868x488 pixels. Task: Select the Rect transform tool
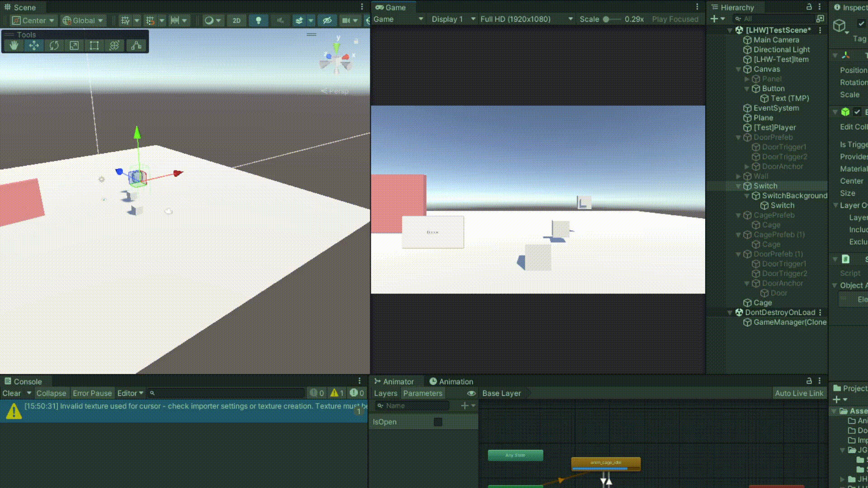click(x=94, y=45)
